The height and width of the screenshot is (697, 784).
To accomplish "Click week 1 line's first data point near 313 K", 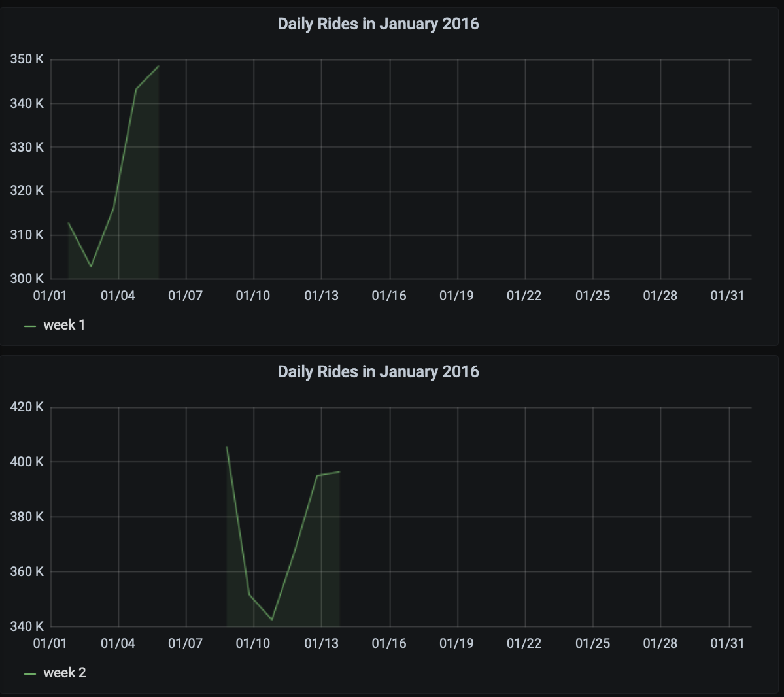I will (x=69, y=223).
